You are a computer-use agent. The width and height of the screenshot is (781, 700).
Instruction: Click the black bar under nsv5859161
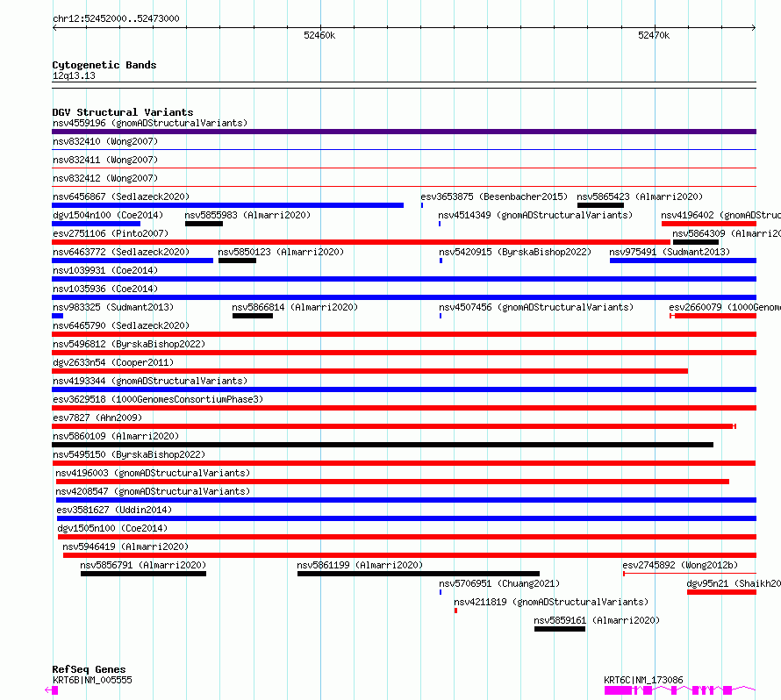560,629
